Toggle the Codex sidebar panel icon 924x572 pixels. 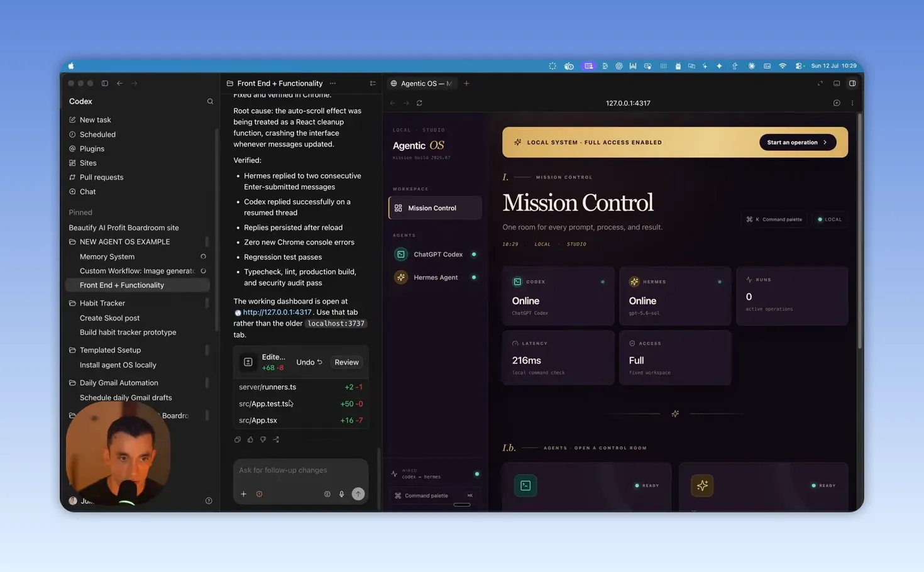[x=105, y=83]
